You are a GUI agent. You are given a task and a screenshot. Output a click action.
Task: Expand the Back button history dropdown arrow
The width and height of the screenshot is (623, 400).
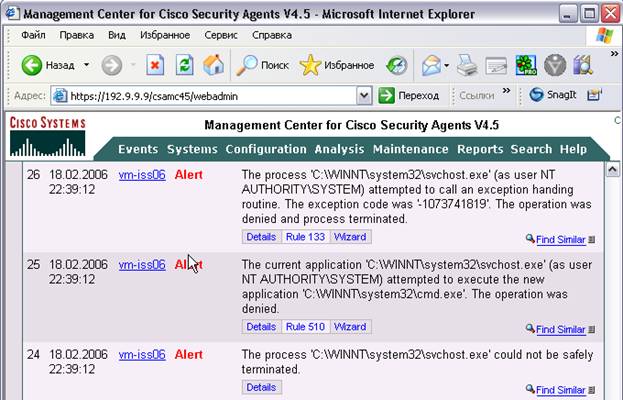tap(86, 65)
